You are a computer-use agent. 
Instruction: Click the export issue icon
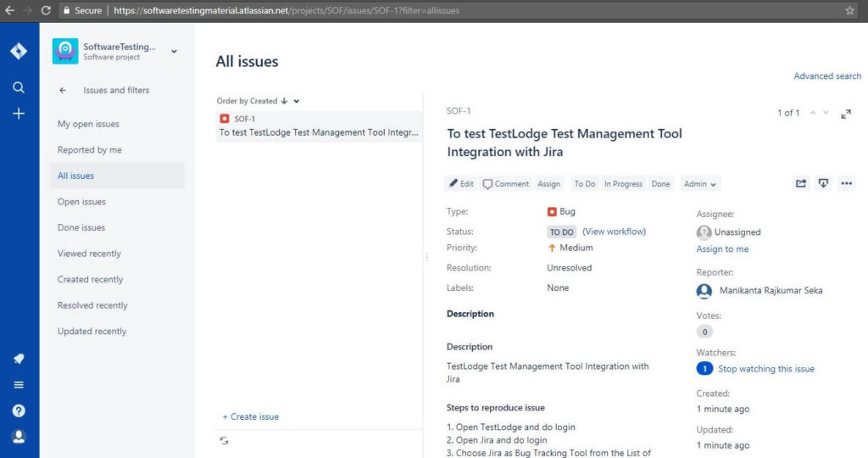pos(823,183)
